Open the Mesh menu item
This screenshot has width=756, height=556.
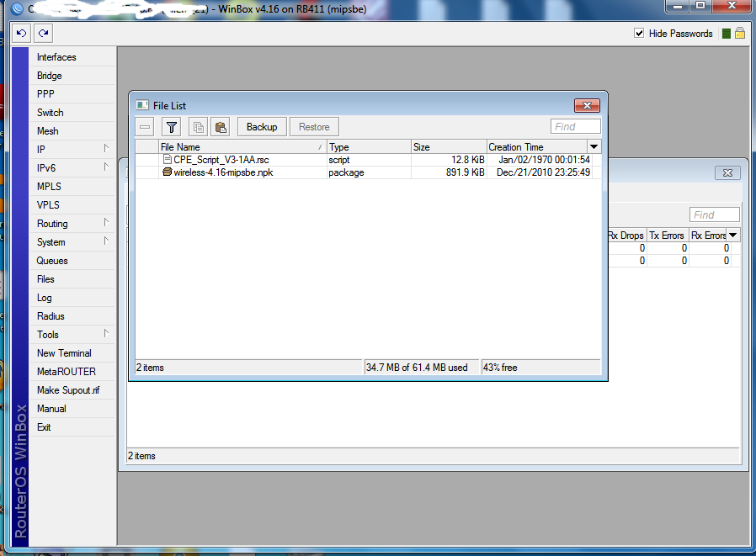click(72, 131)
